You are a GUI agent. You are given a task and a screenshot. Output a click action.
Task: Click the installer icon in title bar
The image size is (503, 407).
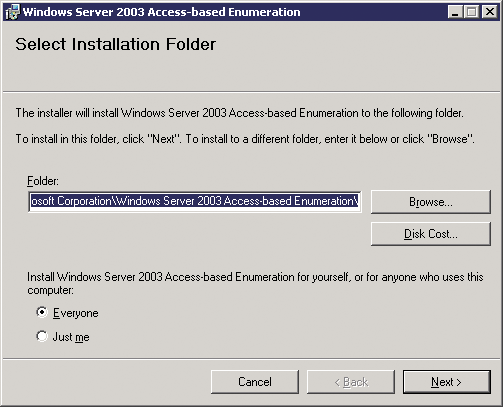pos(12,12)
